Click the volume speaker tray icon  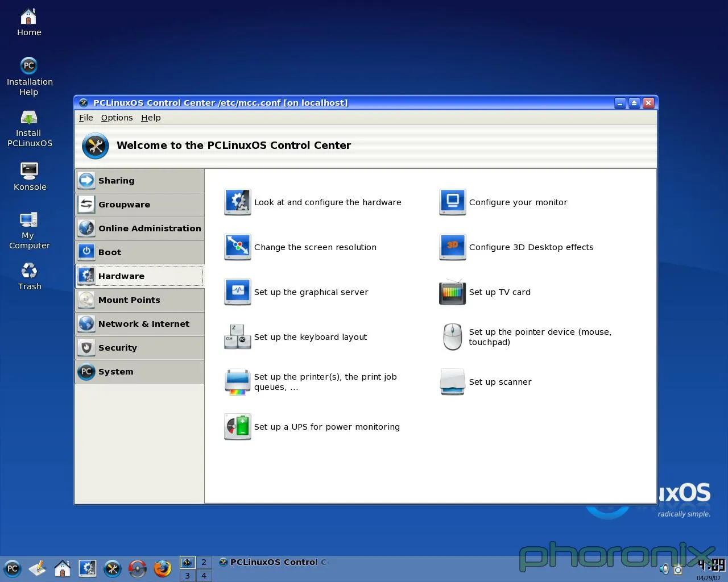click(664, 569)
